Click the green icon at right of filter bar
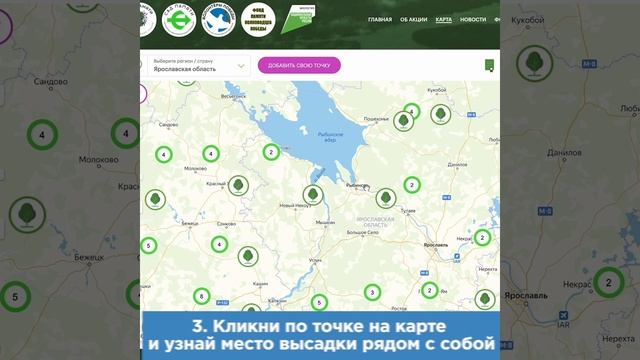 coord(489,65)
